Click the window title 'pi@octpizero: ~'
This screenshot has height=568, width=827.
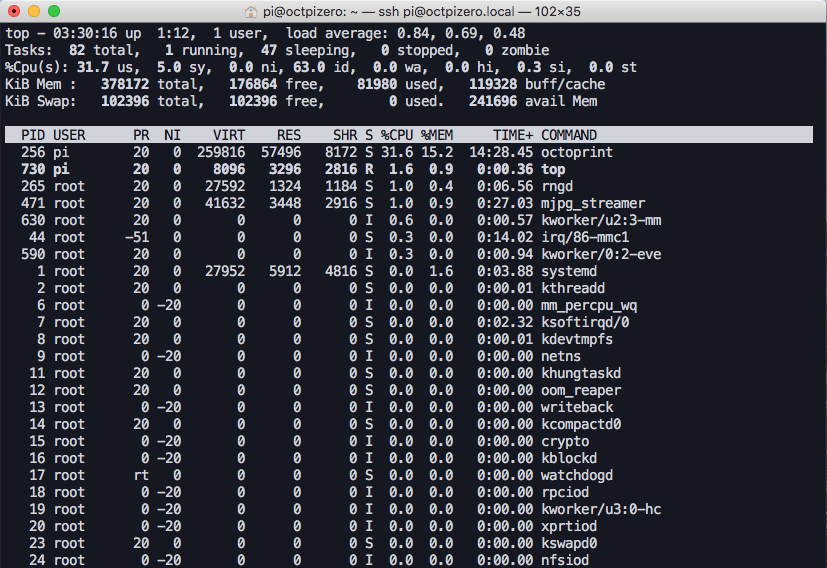[x=311, y=12]
